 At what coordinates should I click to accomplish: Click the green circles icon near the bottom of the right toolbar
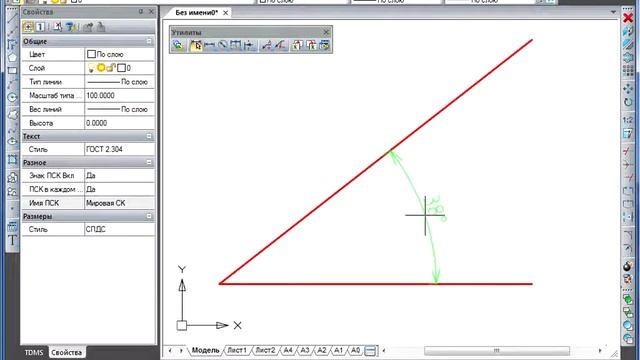628,300
